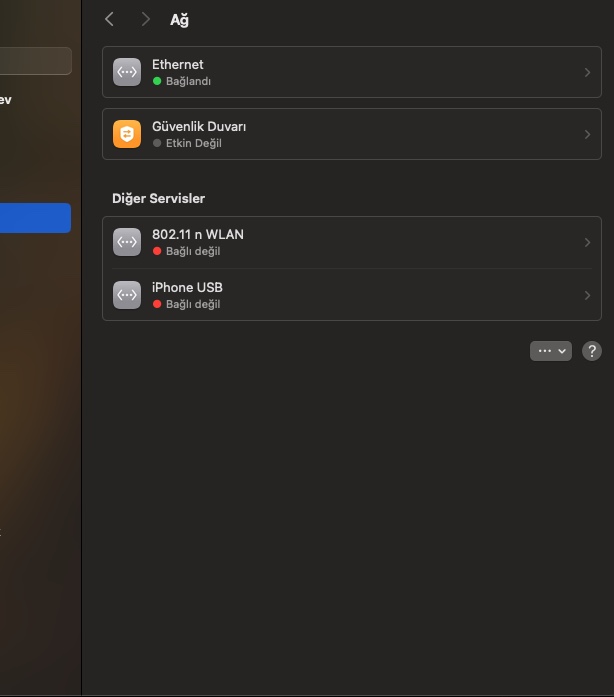The height and width of the screenshot is (697, 614).
Task: Click the Ethernet network icon
Action: pyautogui.click(x=127, y=72)
